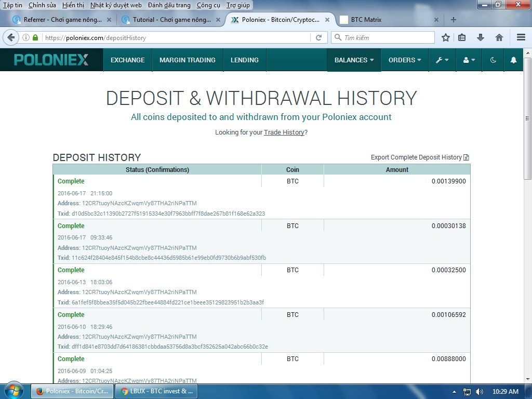The height and width of the screenshot is (399, 532).
Task: Click the date 2016-06-13 18:03:06
Action: tap(85, 282)
